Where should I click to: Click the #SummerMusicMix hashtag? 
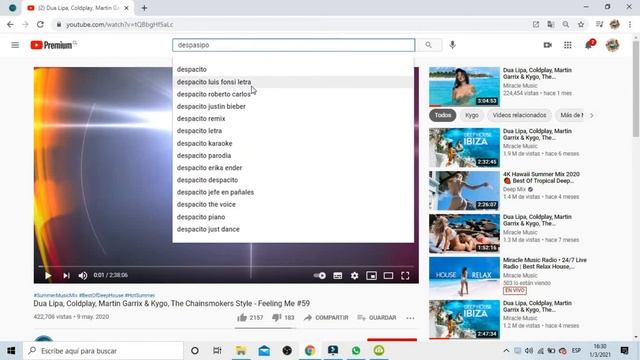point(56,295)
